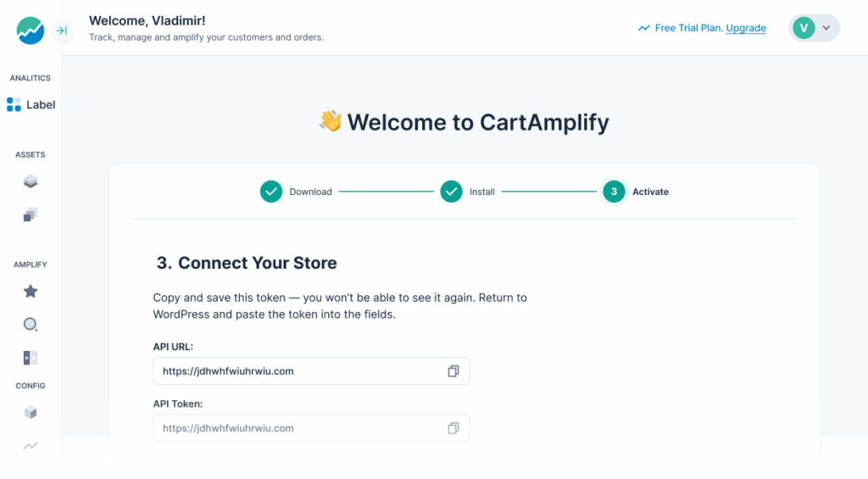Go to the Download step
This screenshot has height=479, width=868.
pyautogui.click(x=296, y=192)
